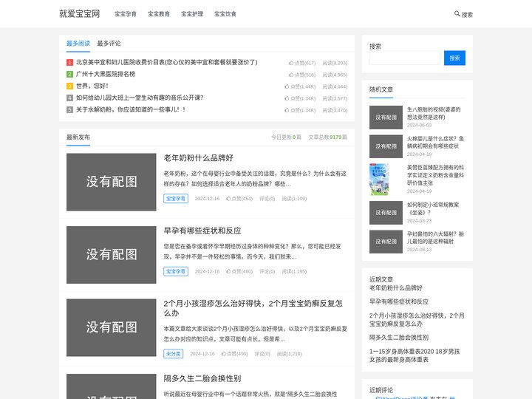Click thumbs-up icon on 北京美中宜和 row

tap(291, 63)
